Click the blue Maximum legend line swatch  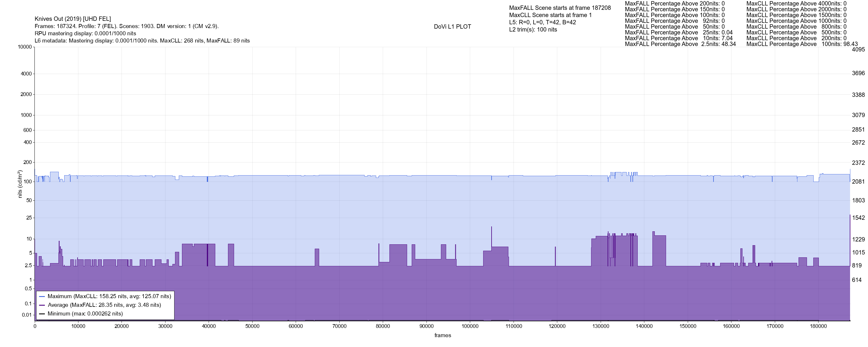(x=42, y=296)
